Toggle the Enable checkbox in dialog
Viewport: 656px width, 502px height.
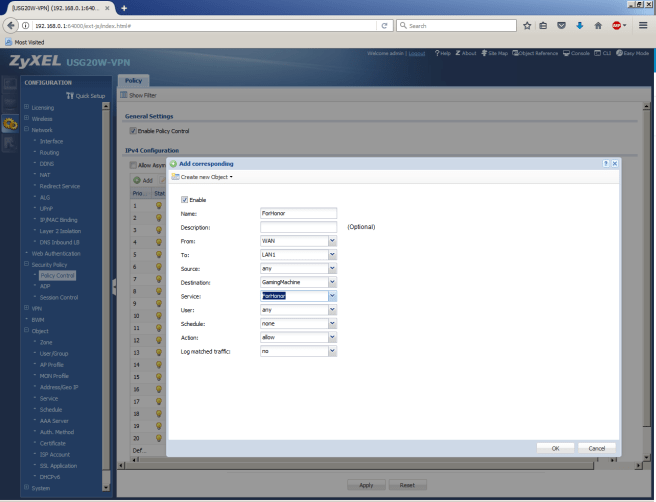click(185, 199)
